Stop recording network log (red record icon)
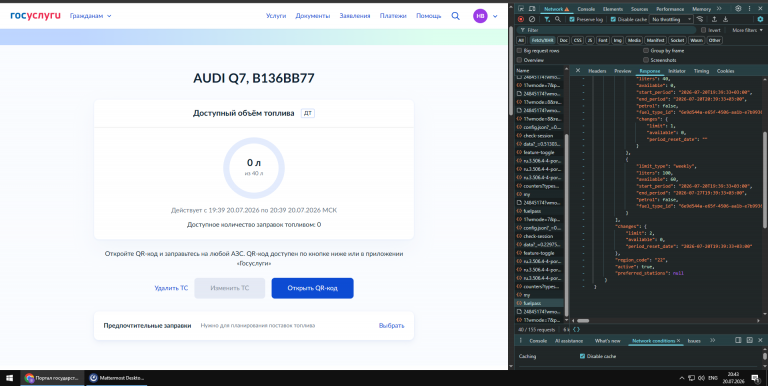The height and width of the screenshot is (386, 768). [521, 19]
